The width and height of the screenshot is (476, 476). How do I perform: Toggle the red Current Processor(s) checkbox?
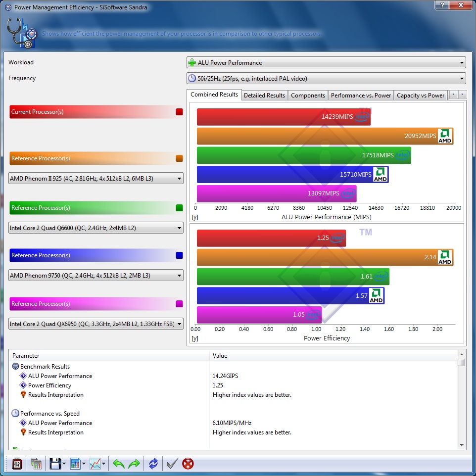[x=179, y=112]
